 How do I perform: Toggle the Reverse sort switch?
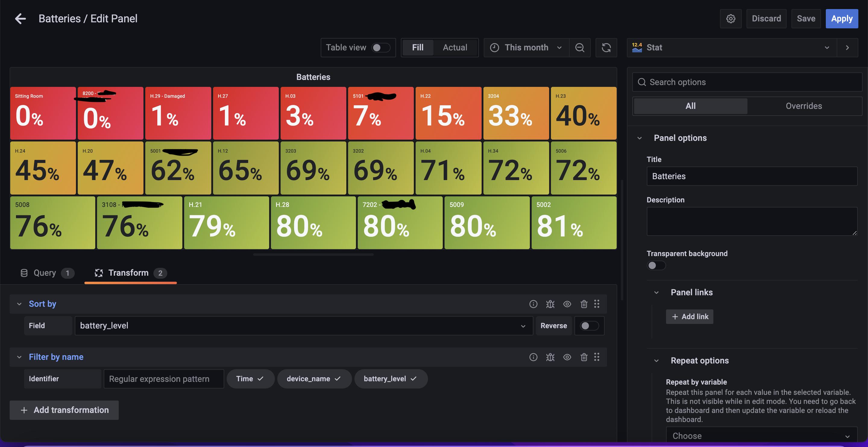589,326
